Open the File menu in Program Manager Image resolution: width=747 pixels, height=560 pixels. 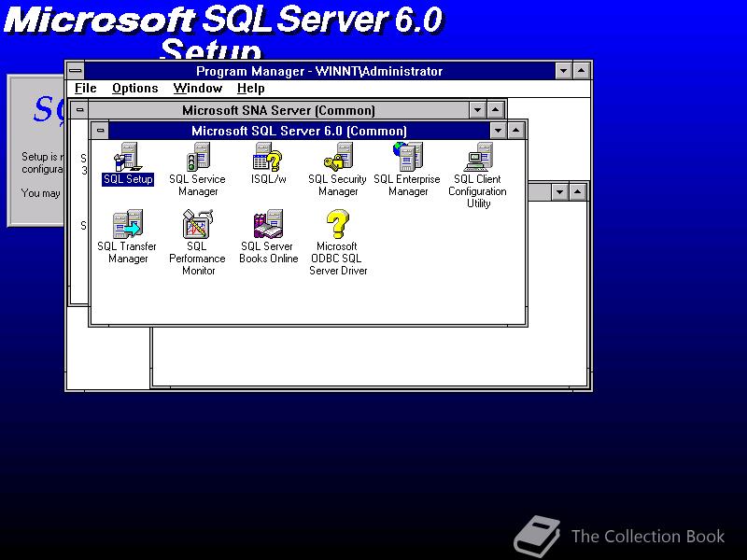coord(86,89)
